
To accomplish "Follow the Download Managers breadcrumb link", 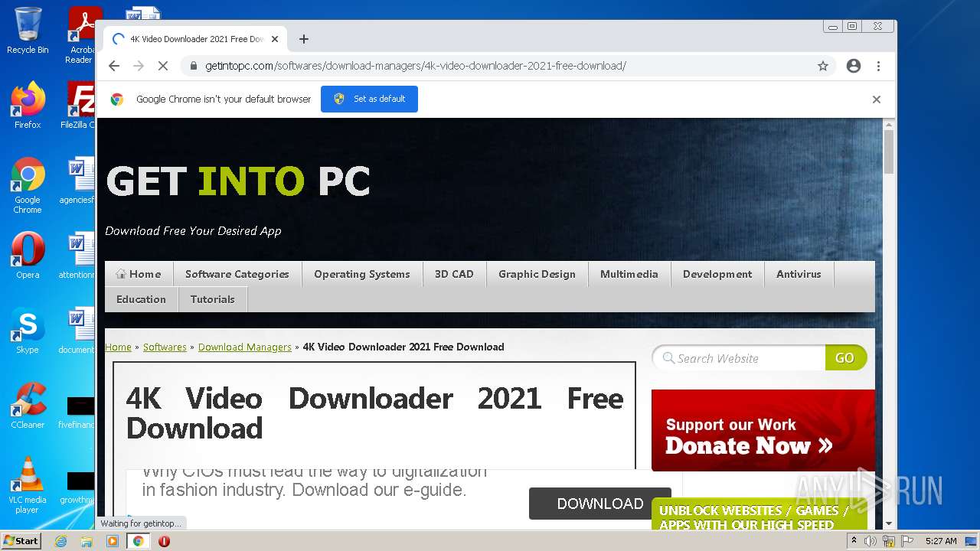I will tap(245, 347).
